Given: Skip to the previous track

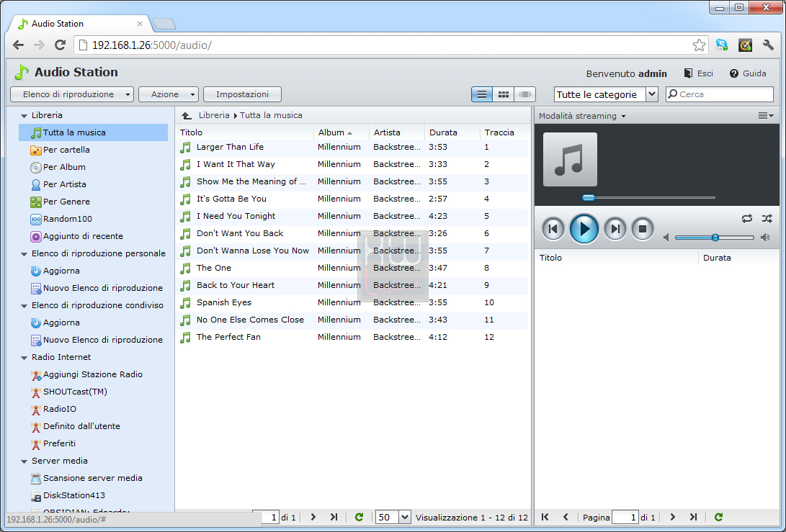Looking at the screenshot, I should point(553,229).
